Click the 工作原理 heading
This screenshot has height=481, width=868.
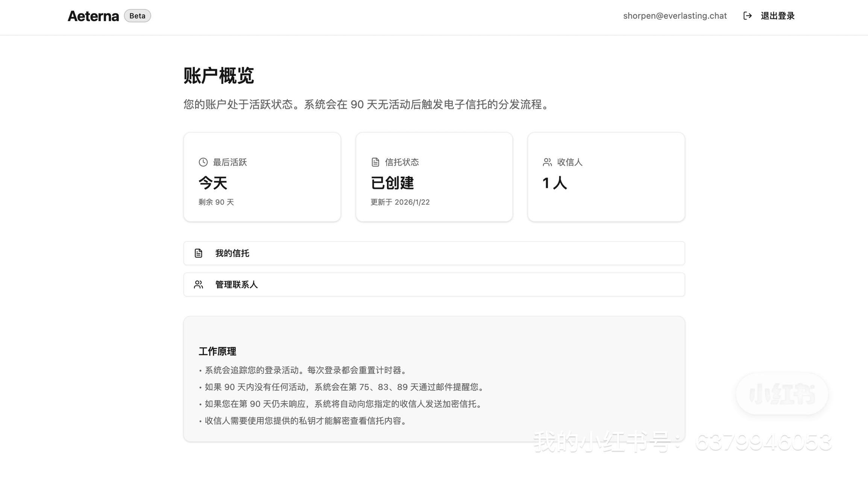tap(217, 351)
